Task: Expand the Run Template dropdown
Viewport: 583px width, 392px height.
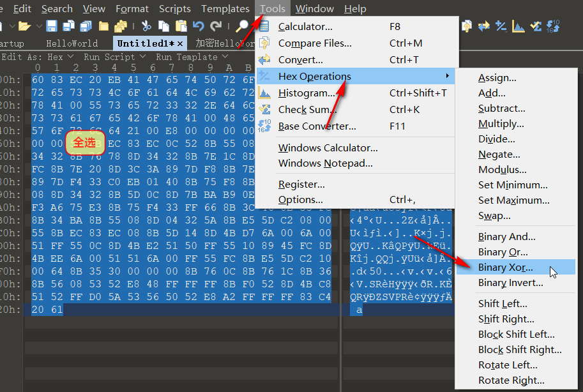Action: tap(192, 57)
